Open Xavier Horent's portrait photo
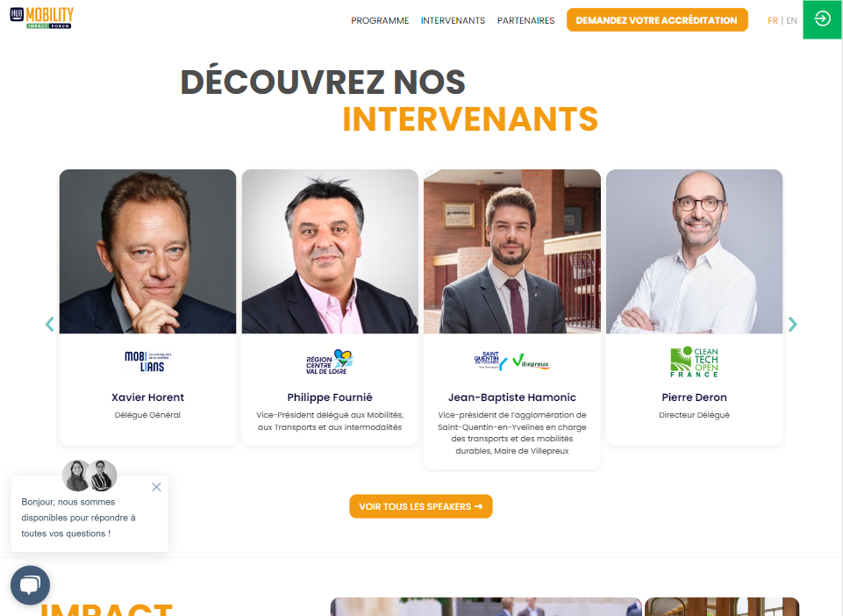The image size is (843, 616). click(x=148, y=251)
